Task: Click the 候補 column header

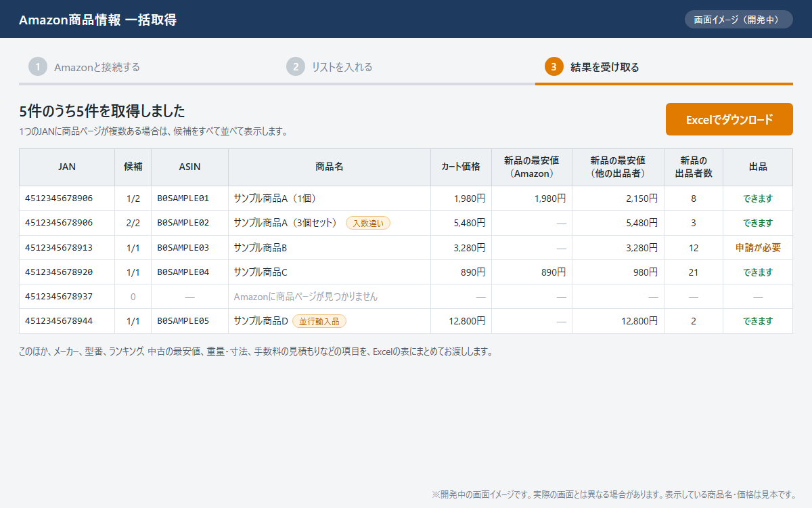Action: 133,167
